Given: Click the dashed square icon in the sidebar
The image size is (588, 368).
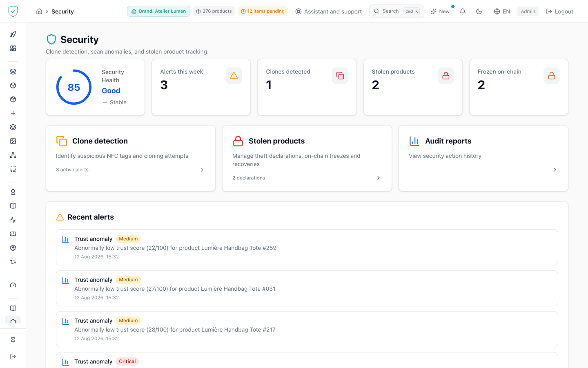Looking at the screenshot, I should pos(13,169).
